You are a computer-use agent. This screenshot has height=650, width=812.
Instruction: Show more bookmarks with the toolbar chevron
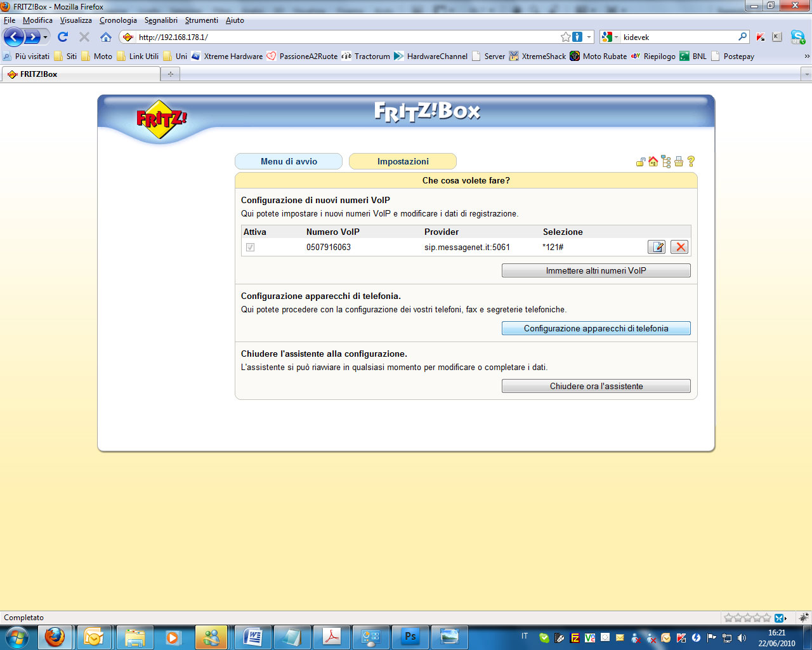pyautogui.click(x=806, y=56)
